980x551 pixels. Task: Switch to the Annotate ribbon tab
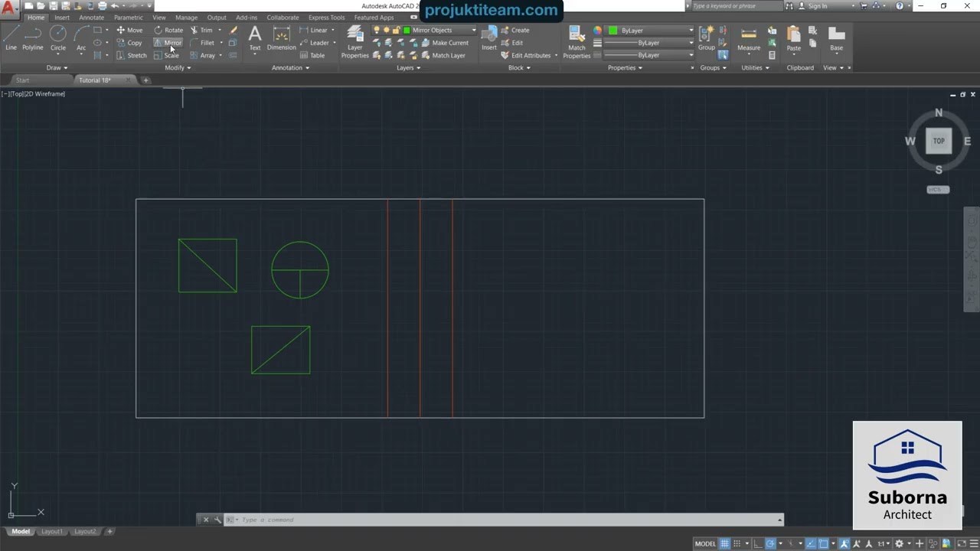tap(92, 18)
